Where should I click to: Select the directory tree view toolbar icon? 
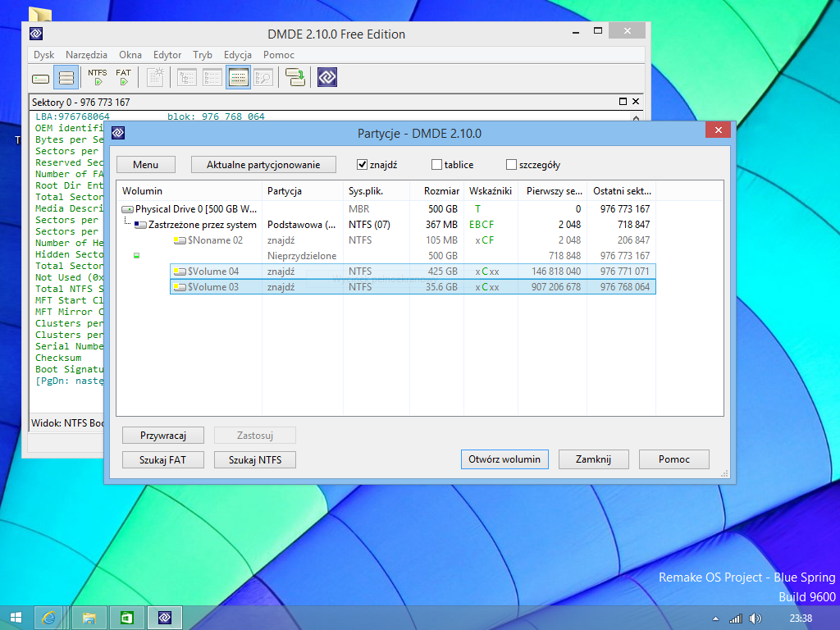[186, 78]
